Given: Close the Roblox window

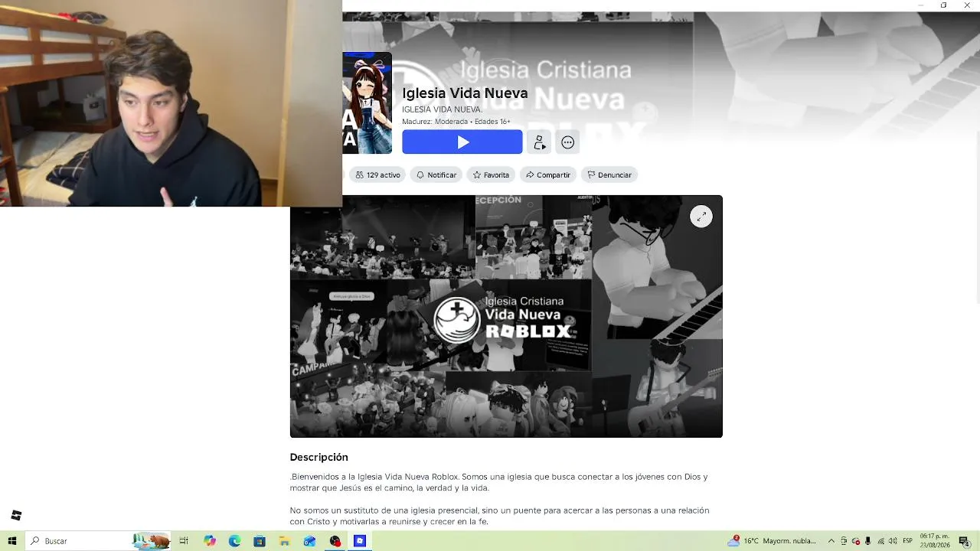Looking at the screenshot, I should point(967,5).
